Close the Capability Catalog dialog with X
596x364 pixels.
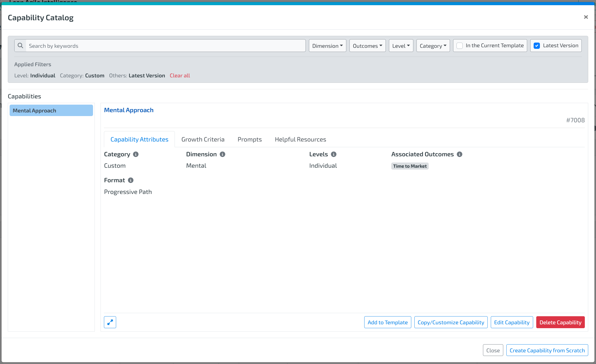click(x=586, y=17)
